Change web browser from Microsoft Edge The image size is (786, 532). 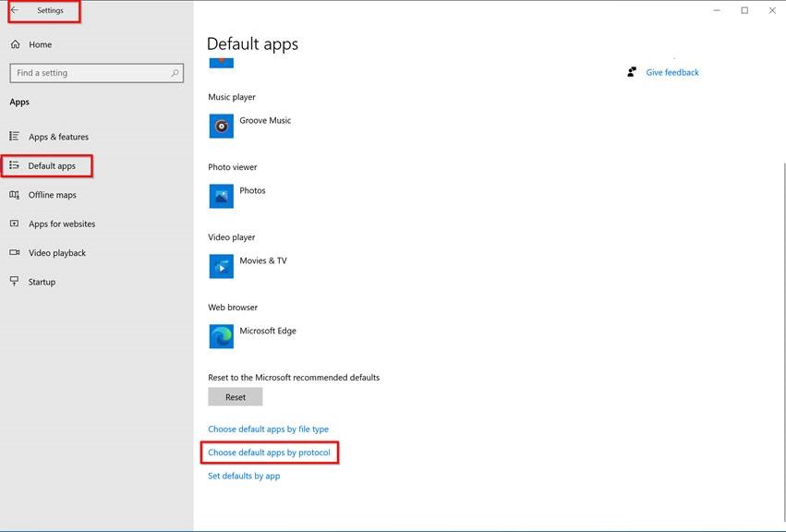(268, 331)
